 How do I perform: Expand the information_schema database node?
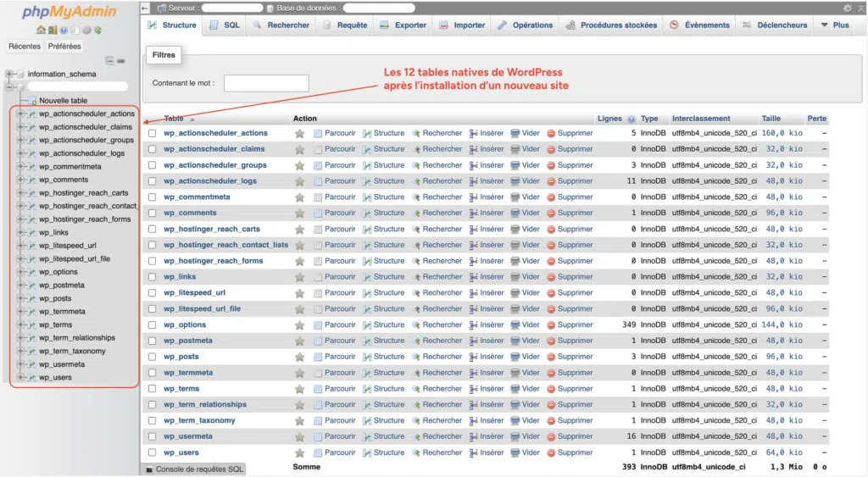click(8, 74)
